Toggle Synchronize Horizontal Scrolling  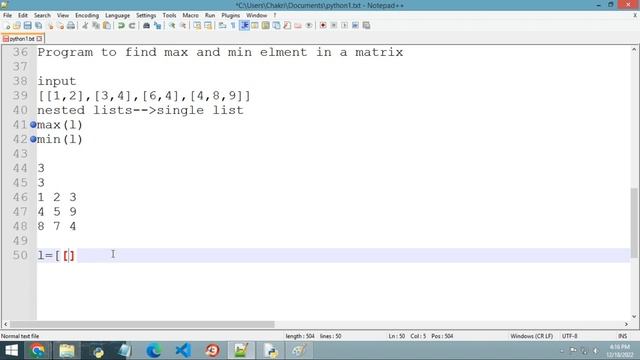[x=208, y=26]
